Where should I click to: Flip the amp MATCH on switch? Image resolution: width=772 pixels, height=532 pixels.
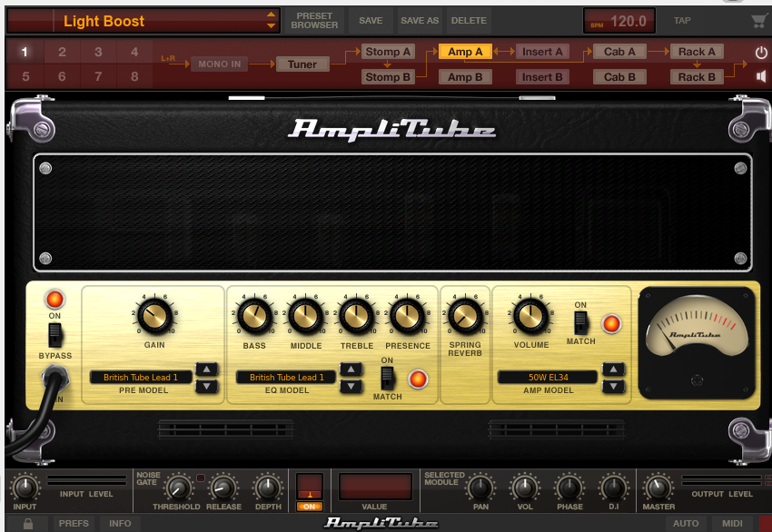click(581, 323)
